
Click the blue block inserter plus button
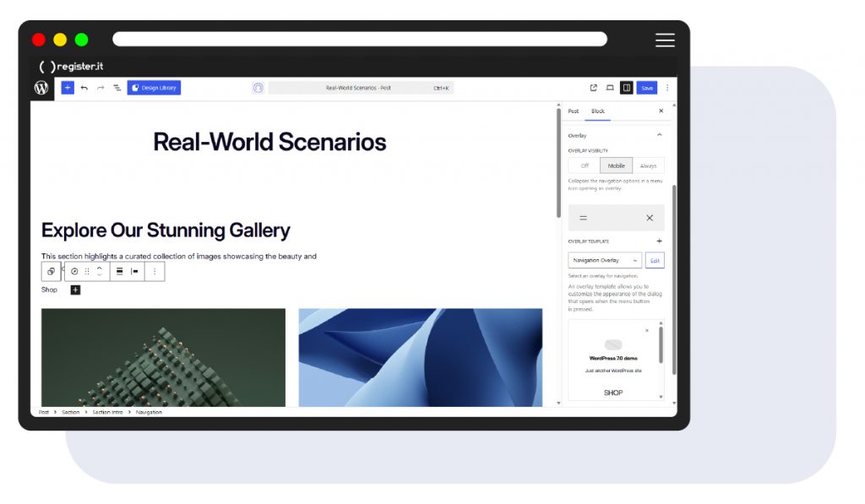(68, 88)
